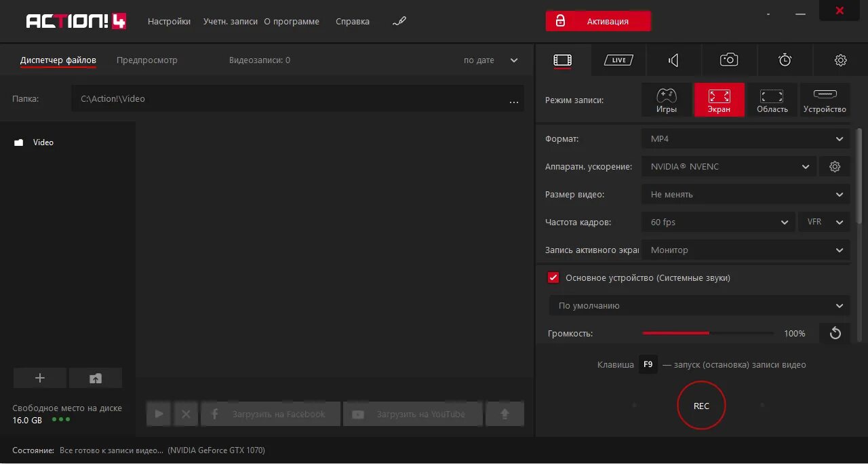Open the NVIDIA NVENC acceleration dropdown
868x464 pixels.
click(x=728, y=166)
